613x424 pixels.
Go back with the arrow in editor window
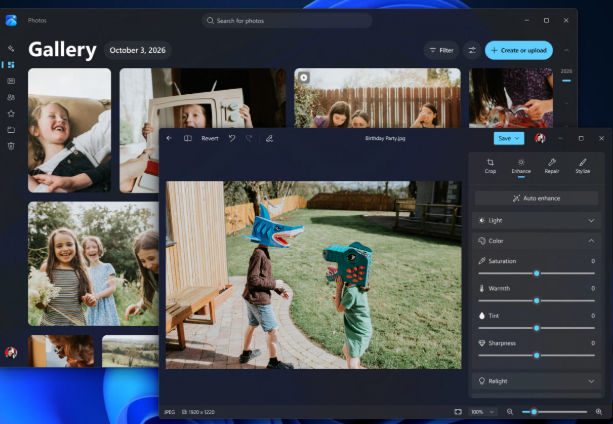coord(169,138)
